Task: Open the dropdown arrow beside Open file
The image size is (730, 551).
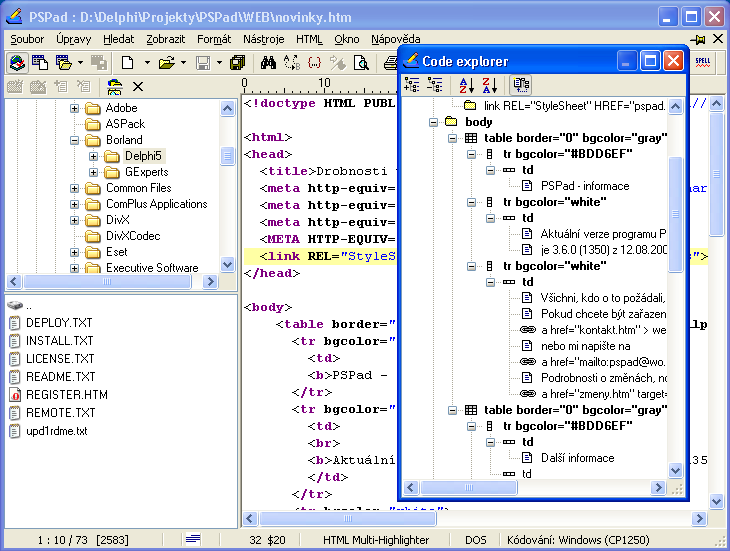Action: [x=183, y=63]
